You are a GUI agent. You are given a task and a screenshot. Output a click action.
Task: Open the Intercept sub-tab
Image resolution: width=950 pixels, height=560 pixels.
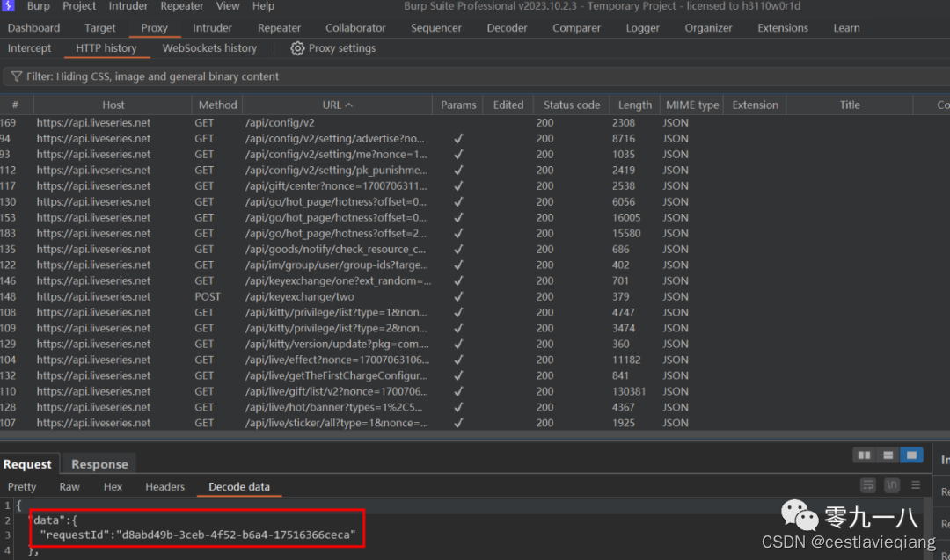pyautogui.click(x=29, y=48)
